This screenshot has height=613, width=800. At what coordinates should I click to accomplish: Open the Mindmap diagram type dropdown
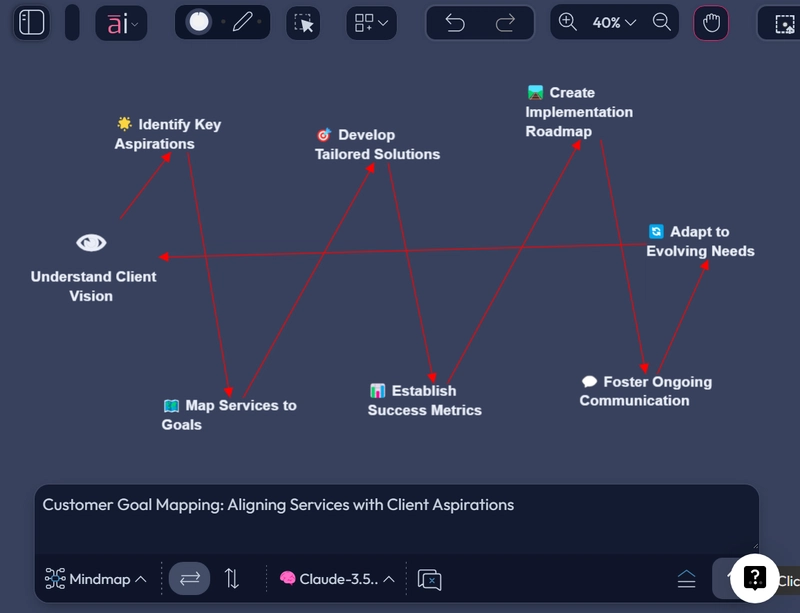[x=95, y=579]
